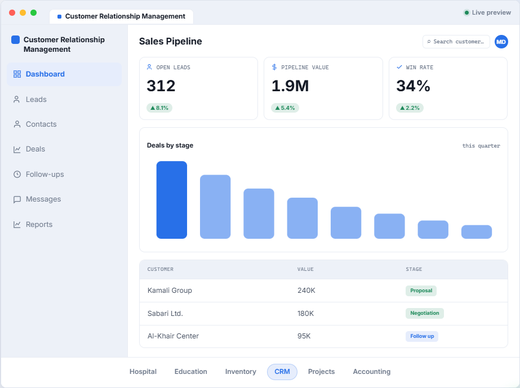
Task: Open Reports via its line-chart icon
Action: [17, 224]
